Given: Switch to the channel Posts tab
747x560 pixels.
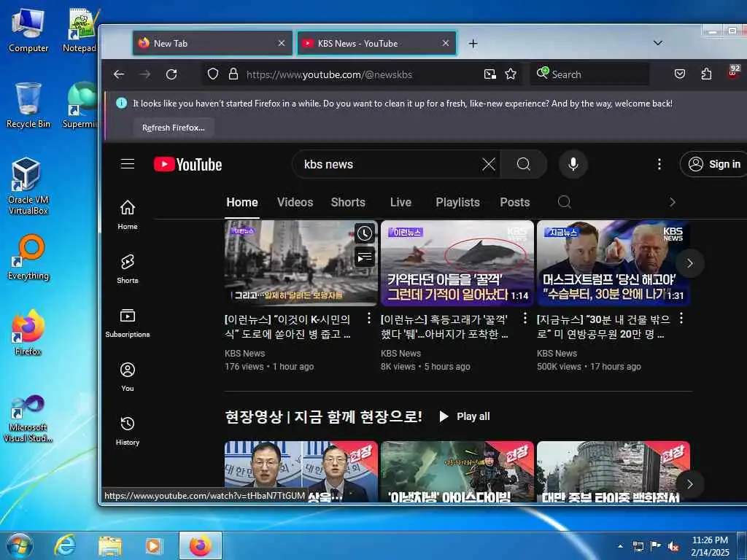Looking at the screenshot, I should (x=515, y=202).
